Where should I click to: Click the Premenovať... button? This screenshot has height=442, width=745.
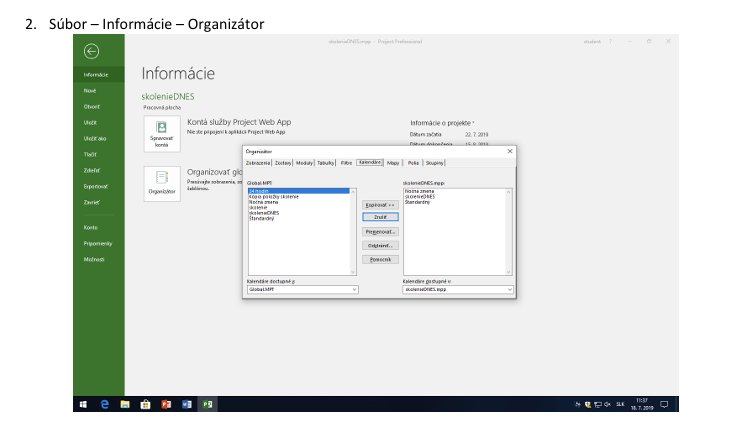point(380,232)
